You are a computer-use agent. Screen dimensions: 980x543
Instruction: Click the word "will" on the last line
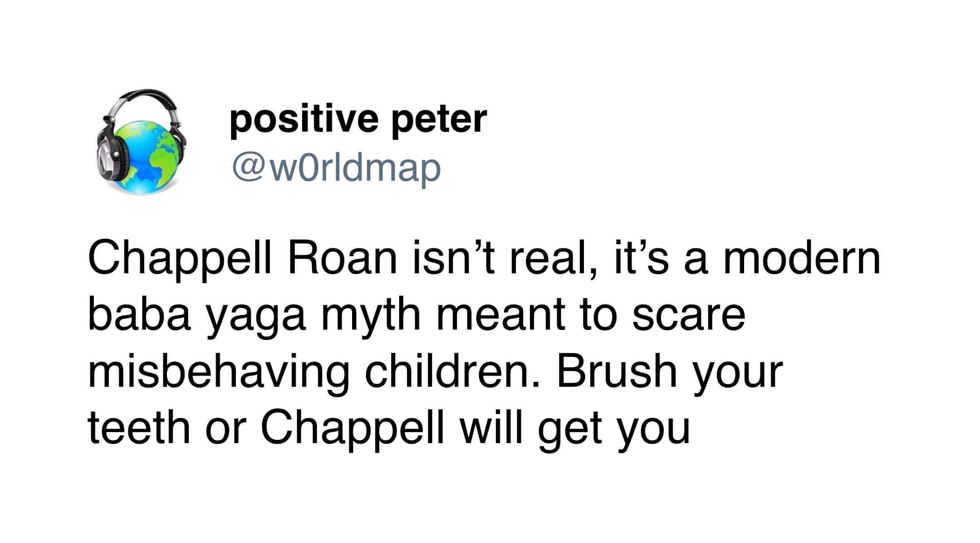coord(492,429)
